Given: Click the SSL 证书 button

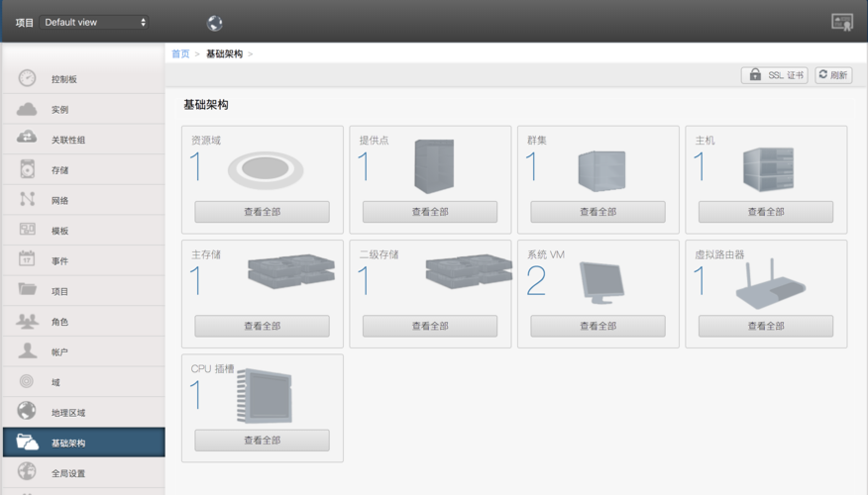Looking at the screenshot, I should [775, 74].
